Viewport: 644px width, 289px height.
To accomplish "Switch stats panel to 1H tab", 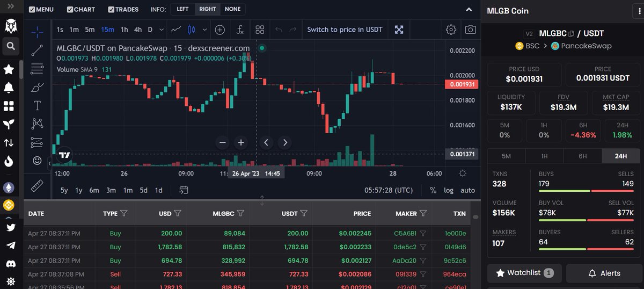I will tap(544, 156).
